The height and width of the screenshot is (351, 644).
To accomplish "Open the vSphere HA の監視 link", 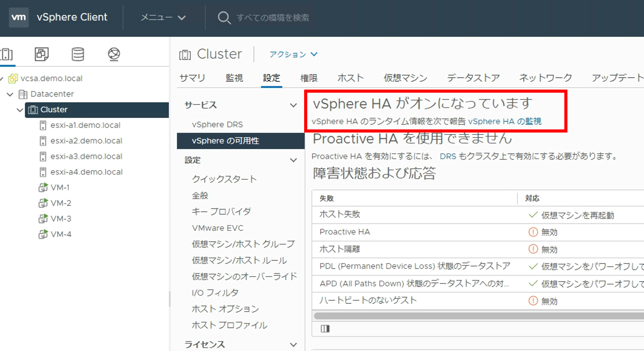I will [504, 121].
